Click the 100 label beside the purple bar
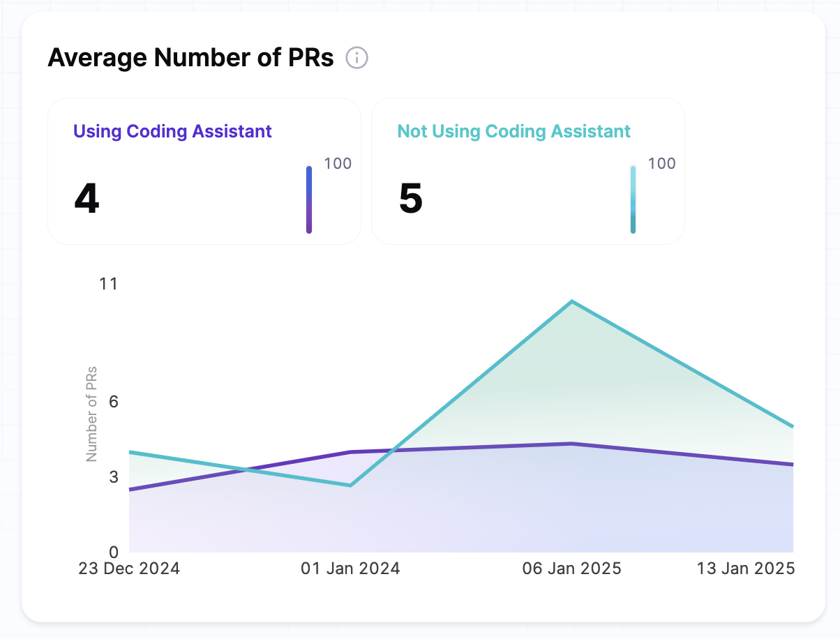Viewport: 840px width, 639px height. [x=338, y=164]
